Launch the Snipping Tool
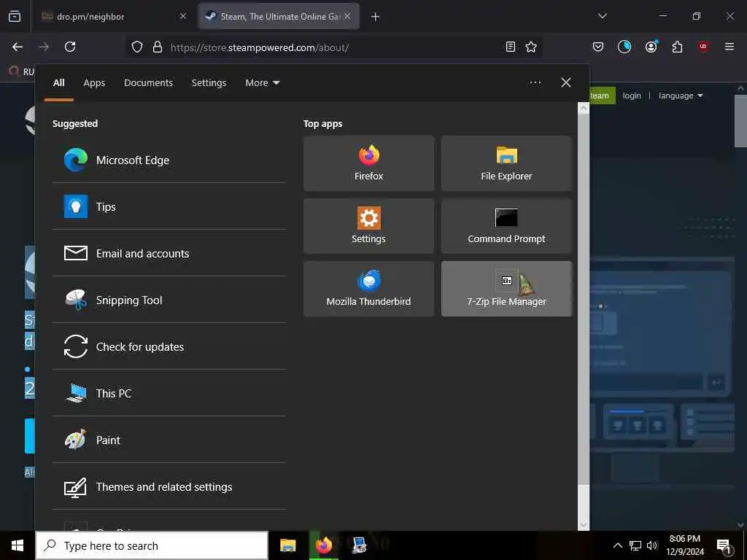 [x=169, y=300]
